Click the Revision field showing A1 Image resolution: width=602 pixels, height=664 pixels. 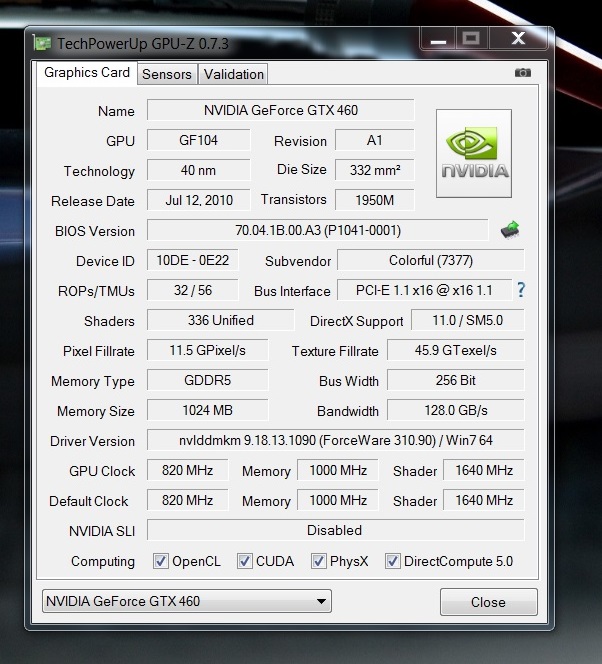pyautogui.click(x=375, y=140)
